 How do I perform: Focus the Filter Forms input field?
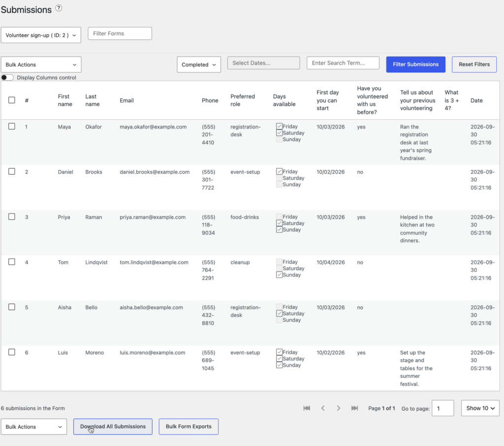coord(120,33)
